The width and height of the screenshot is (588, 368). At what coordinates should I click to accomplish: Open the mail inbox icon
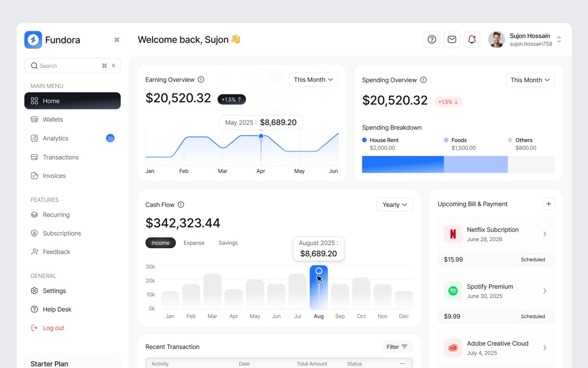452,39
